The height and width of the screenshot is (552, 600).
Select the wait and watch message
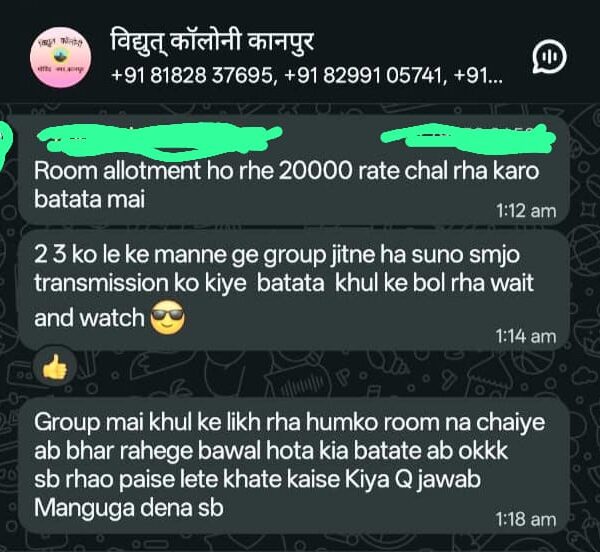pos(293,290)
